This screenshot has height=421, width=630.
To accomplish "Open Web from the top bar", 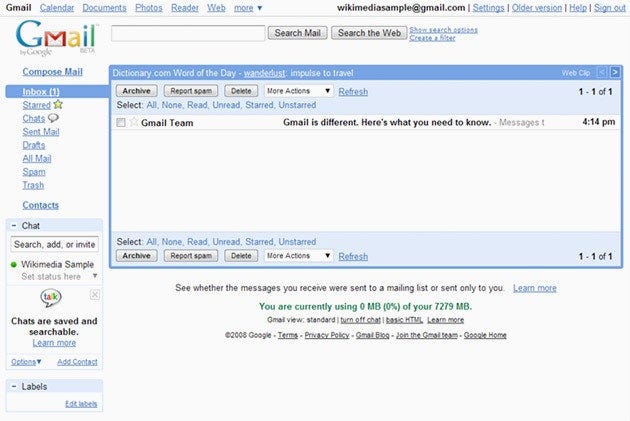I will pyautogui.click(x=216, y=8).
